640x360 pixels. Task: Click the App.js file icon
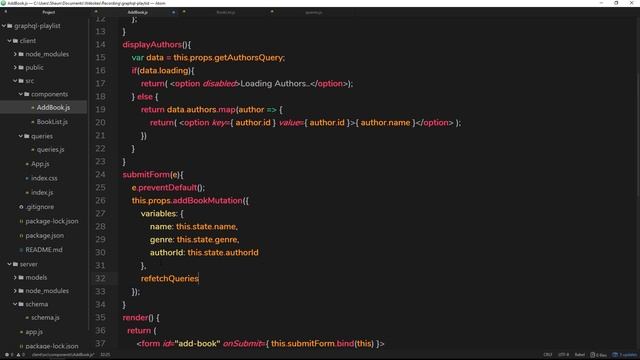point(27,164)
